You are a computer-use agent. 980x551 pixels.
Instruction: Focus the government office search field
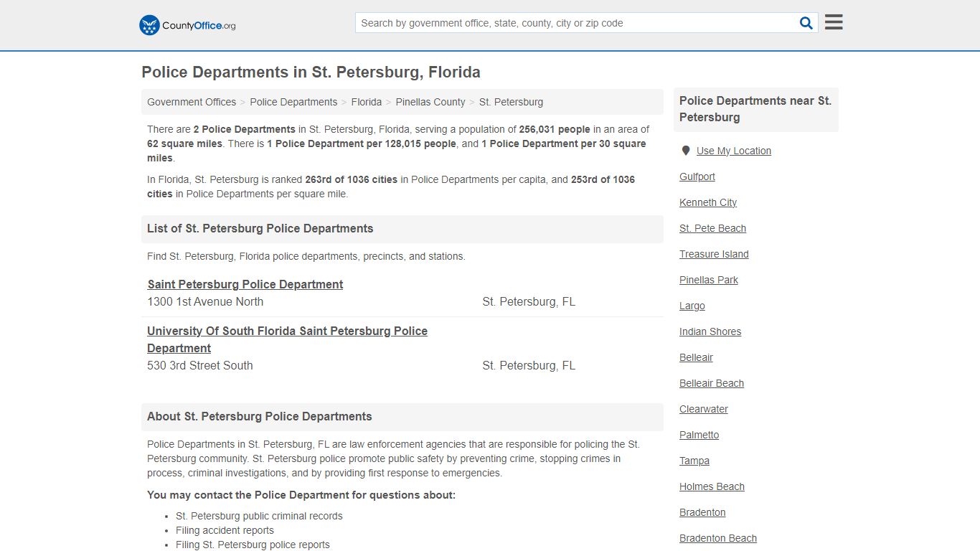[578, 23]
